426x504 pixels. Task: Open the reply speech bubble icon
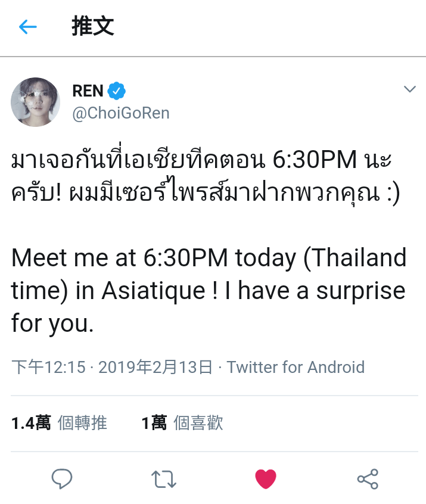tap(62, 478)
